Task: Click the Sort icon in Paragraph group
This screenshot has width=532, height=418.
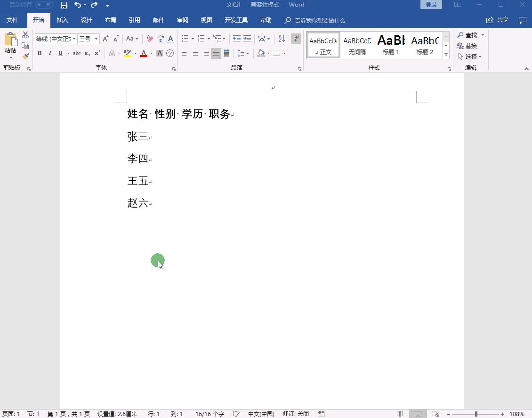Action: coord(281,39)
